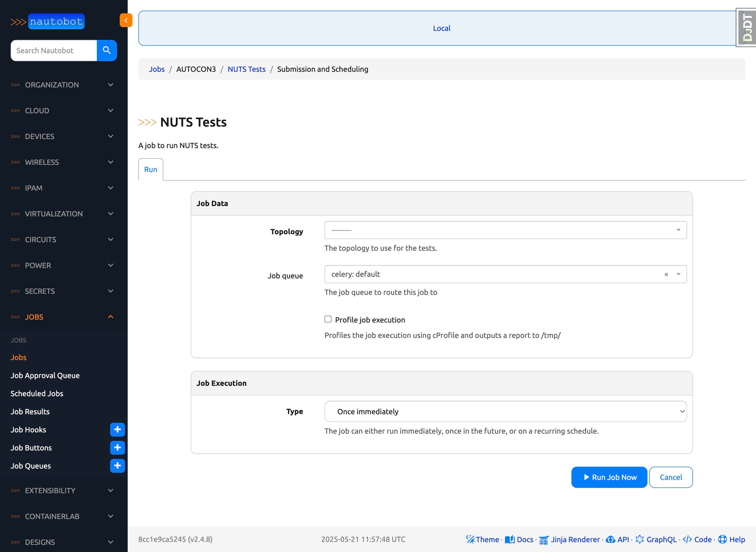The image size is (756, 552).
Task: Select the Run tab
Action: tap(150, 169)
